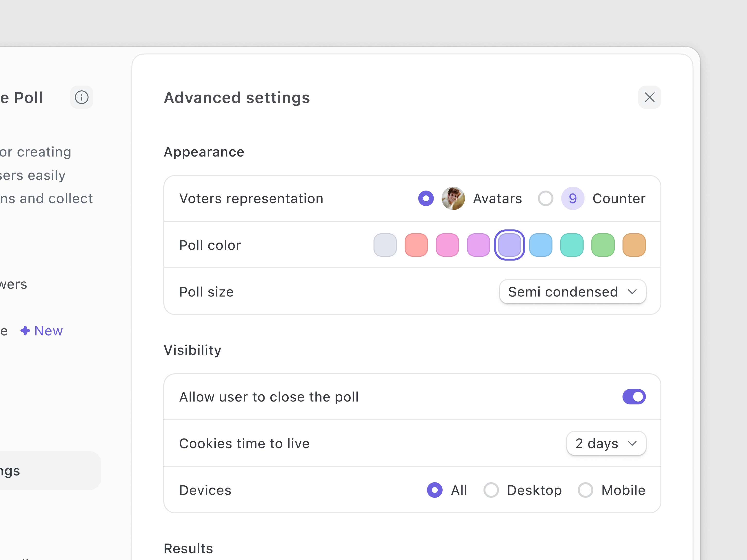Screen dimensions: 747x560
Task: Click the Appearance section label
Action: [x=204, y=152]
